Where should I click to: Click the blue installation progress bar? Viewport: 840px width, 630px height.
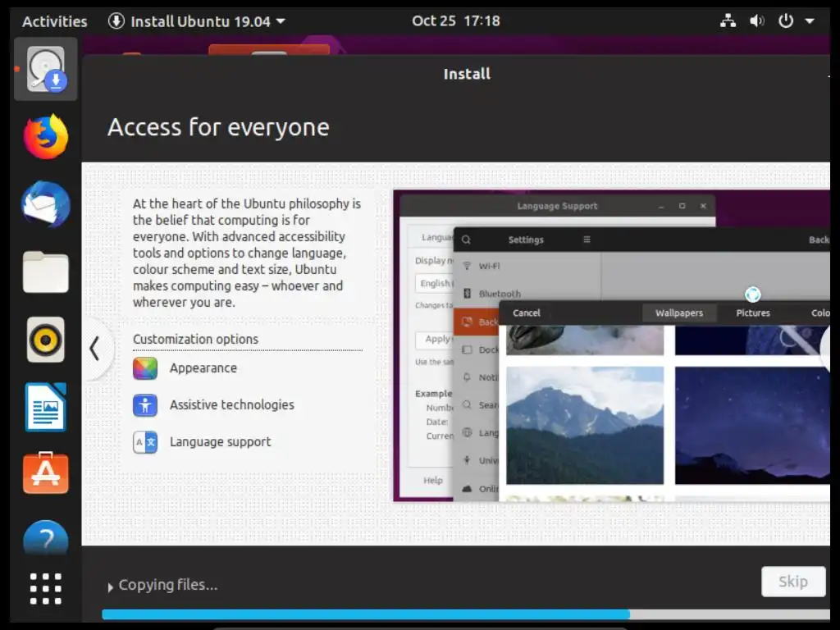[366, 614]
